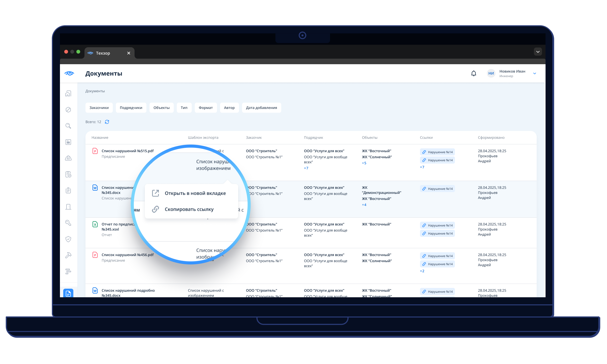Expand the Новиков Иван user menu chevron
Image resolution: width=607 pixels, height=364 pixels.
pyautogui.click(x=535, y=74)
